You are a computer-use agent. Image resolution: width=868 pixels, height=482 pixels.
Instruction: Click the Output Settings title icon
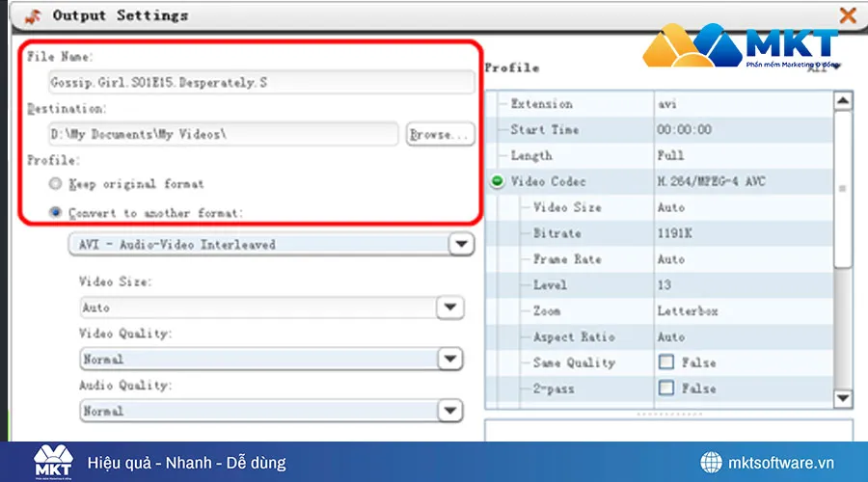coord(33,16)
